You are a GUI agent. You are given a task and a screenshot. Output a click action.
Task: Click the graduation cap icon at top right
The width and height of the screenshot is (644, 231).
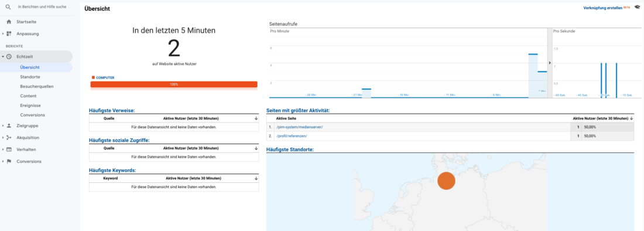pos(637,8)
